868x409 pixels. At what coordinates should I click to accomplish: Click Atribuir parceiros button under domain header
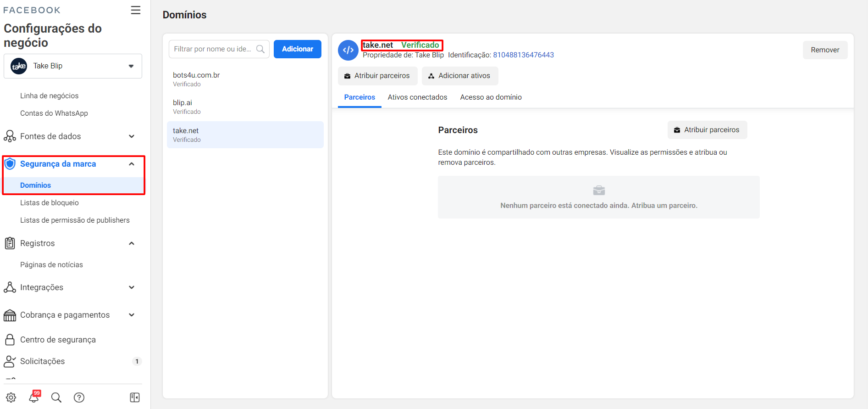point(378,76)
